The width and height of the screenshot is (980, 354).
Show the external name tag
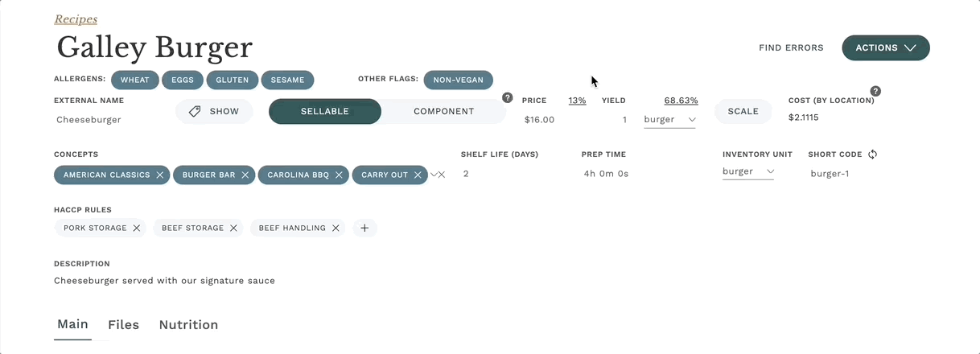(x=214, y=112)
